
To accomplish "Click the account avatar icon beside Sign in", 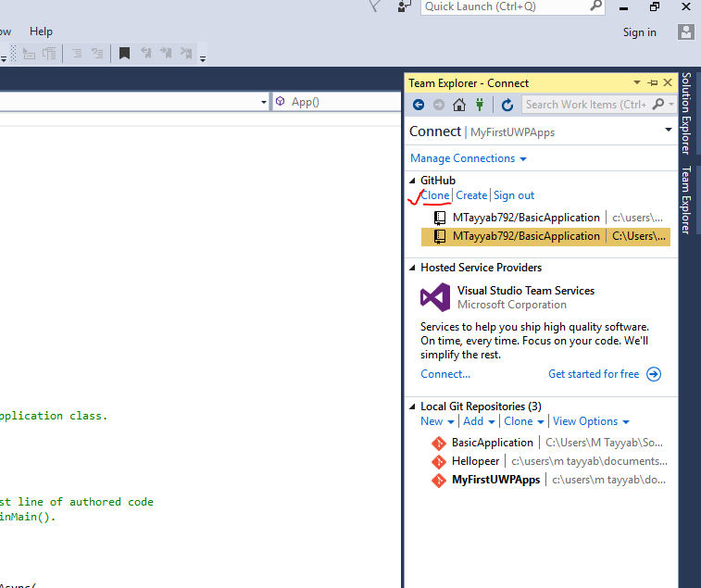I will 686,32.
